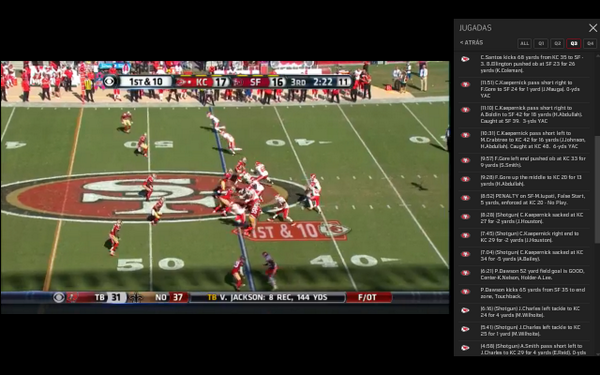Click the 49ers logo beside the 11:10 Boldin pass
Image resolution: width=600 pixels, height=375 pixels.
(465, 110)
